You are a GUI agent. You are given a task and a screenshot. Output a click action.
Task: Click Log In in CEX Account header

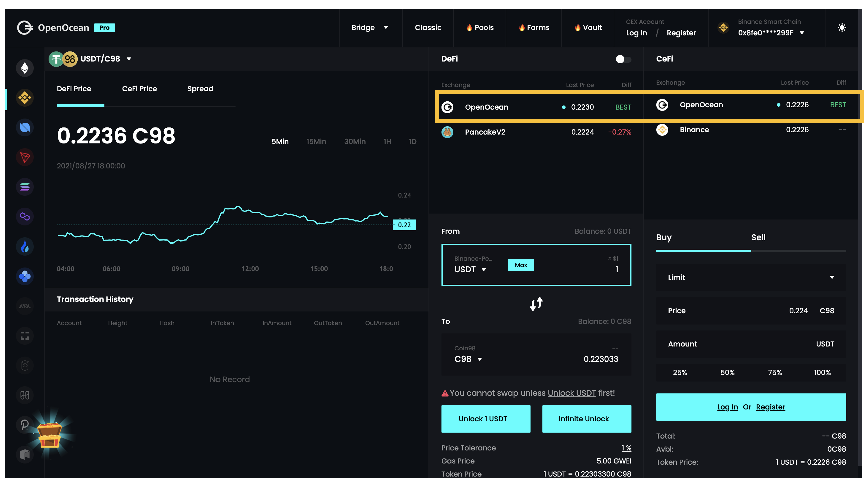point(636,33)
